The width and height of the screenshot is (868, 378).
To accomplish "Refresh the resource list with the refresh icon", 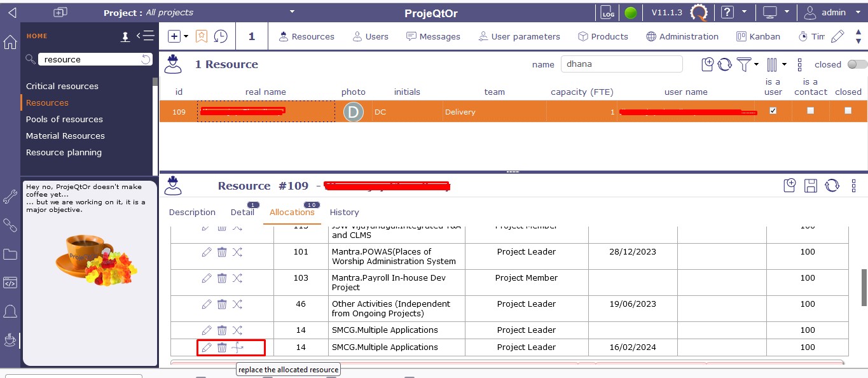I will (725, 64).
